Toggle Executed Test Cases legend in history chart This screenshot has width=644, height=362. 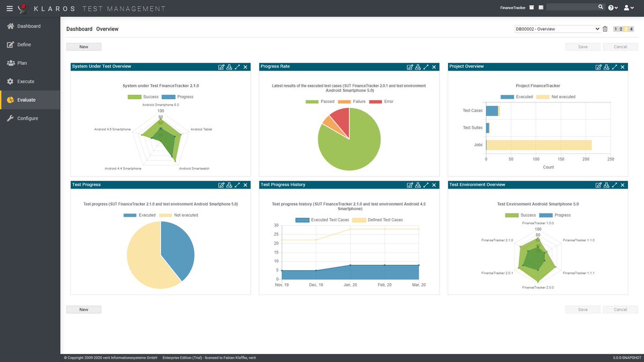coord(323,220)
